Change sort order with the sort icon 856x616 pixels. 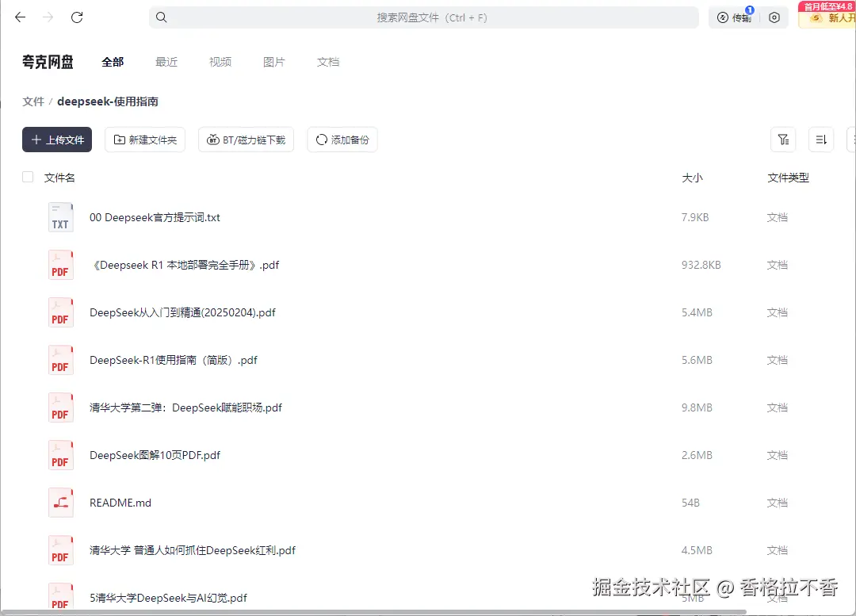(x=820, y=139)
